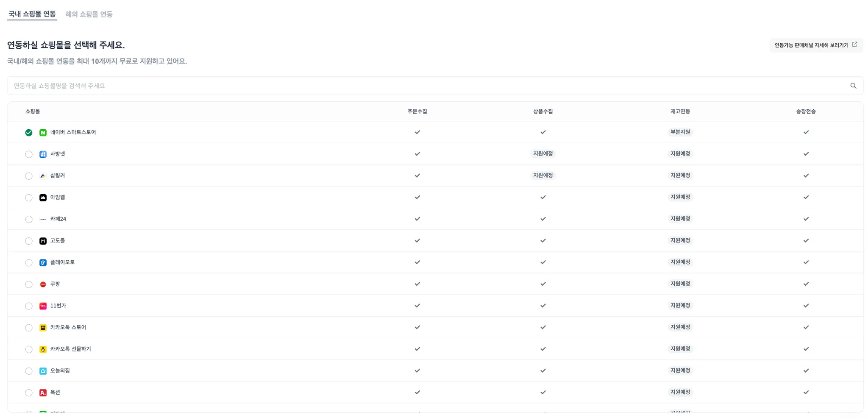Click 재고연동 지원예정 badge in 아임웹 row
The width and height of the screenshot is (868, 418).
680,197
